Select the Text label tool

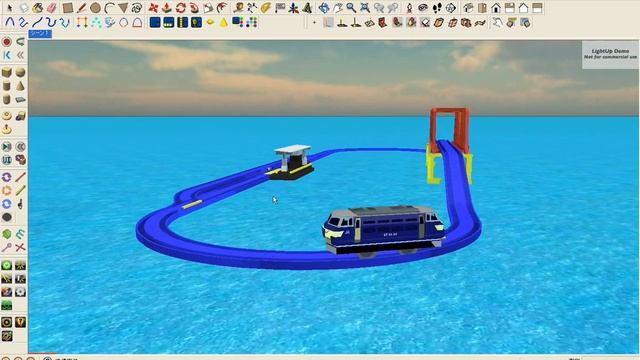[280, 8]
